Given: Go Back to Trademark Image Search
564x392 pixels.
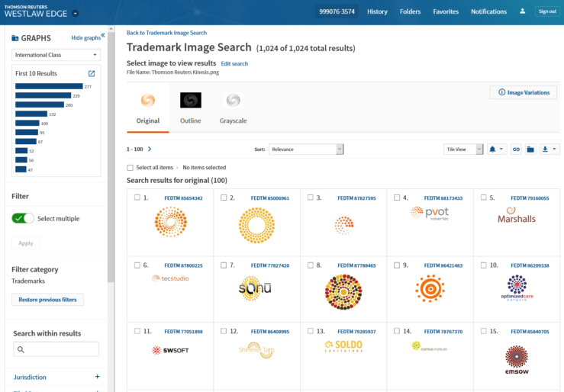Looking at the screenshot, I should 166,33.
